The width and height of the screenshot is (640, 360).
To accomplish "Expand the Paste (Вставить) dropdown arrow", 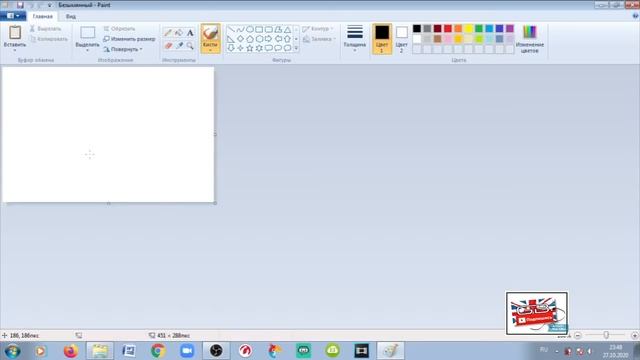I will [x=15, y=50].
